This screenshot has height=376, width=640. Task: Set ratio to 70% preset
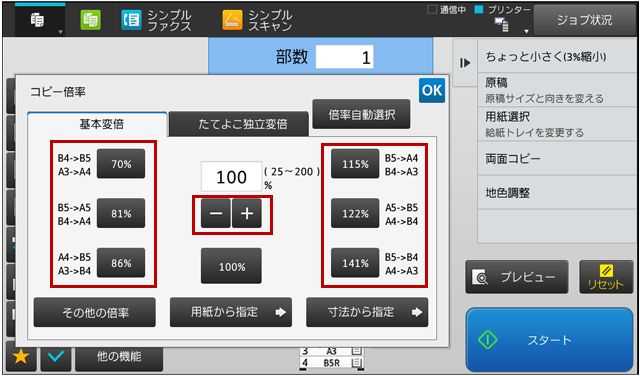121,164
